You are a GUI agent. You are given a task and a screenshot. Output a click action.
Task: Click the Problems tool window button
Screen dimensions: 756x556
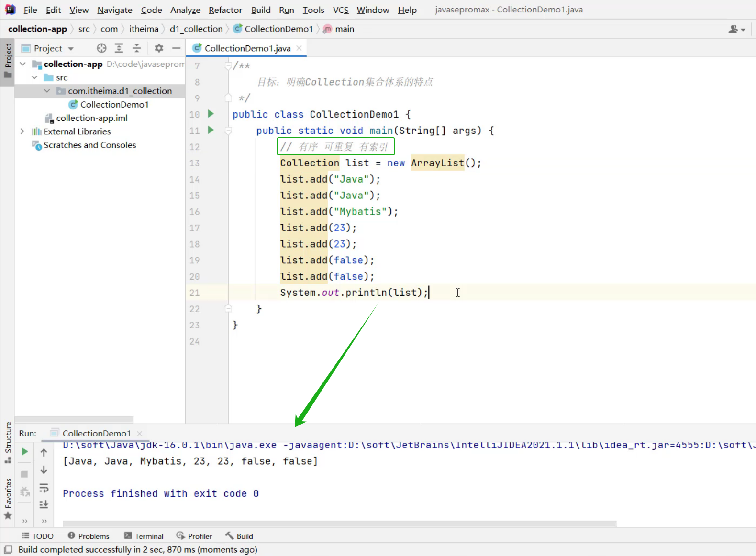[x=89, y=536]
